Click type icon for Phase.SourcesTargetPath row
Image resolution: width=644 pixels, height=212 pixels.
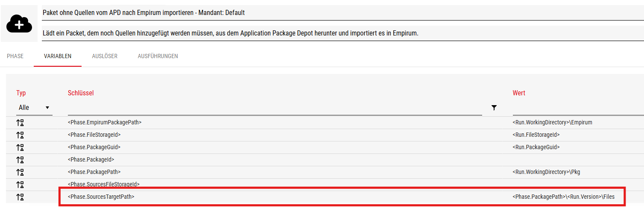click(x=20, y=197)
